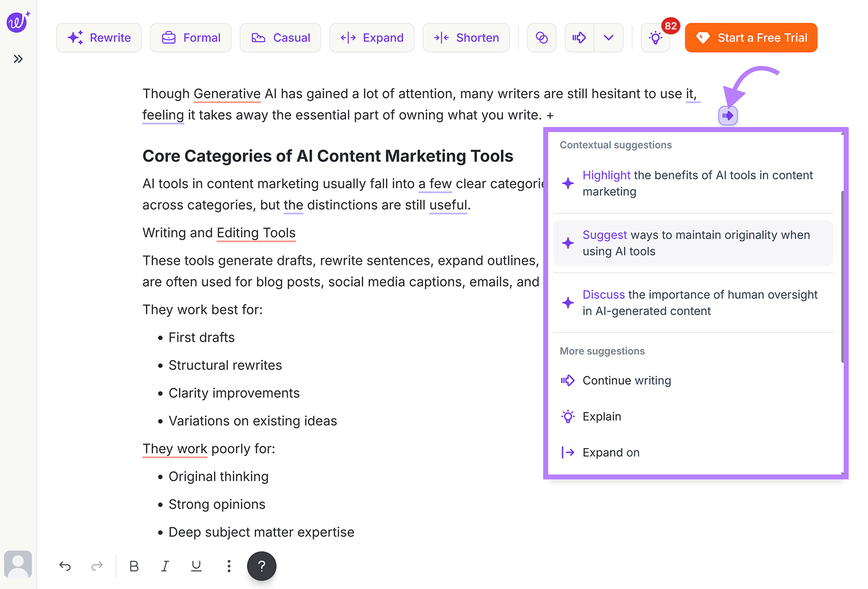Click the continue writing arrow icon in toolbar
The height and width of the screenshot is (589, 868).
pos(579,38)
